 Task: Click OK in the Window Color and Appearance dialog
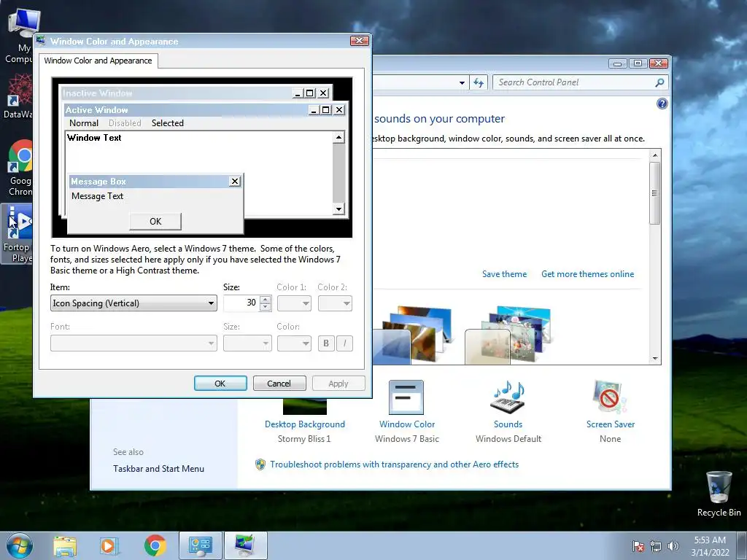pyautogui.click(x=220, y=384)
